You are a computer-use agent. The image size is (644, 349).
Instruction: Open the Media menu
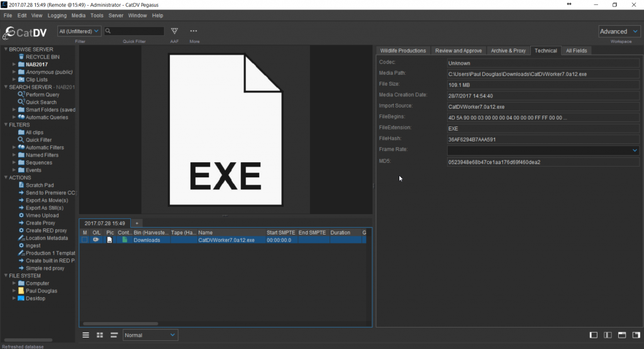pyautogui.click(x=79, y=16)
